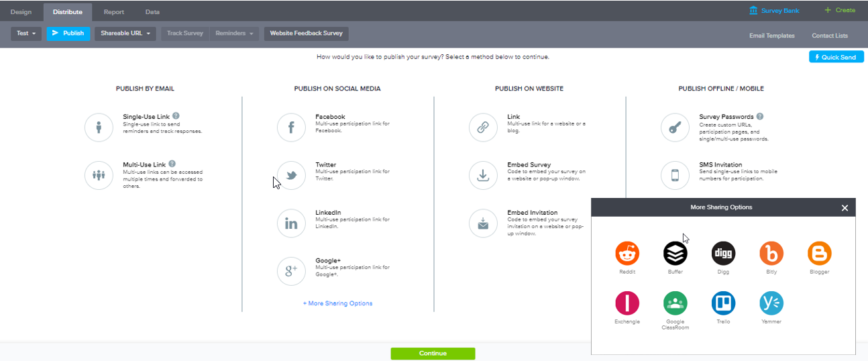
Task: Share via the Reddit icon
Action: coord(627,254)
